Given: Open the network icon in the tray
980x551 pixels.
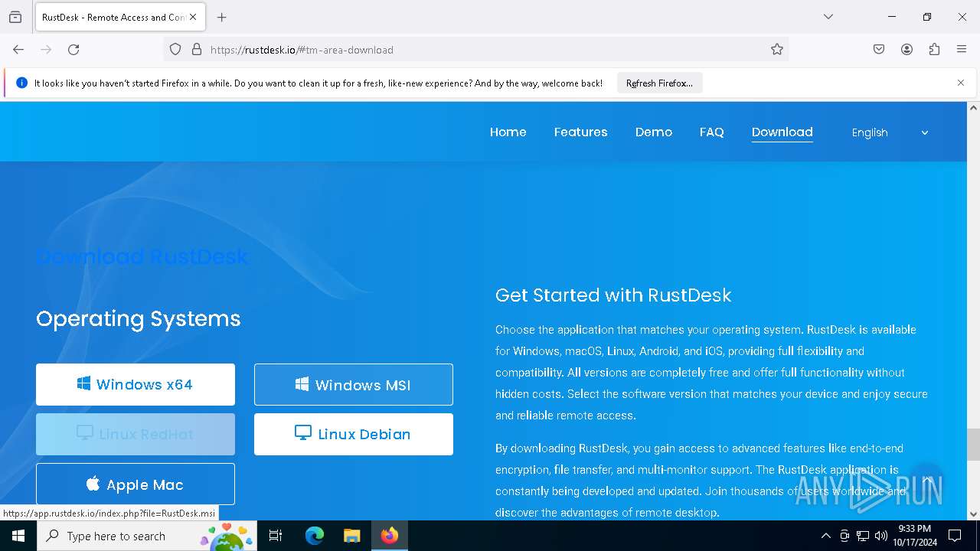Looking at the screenshot, I should (863, 536).
